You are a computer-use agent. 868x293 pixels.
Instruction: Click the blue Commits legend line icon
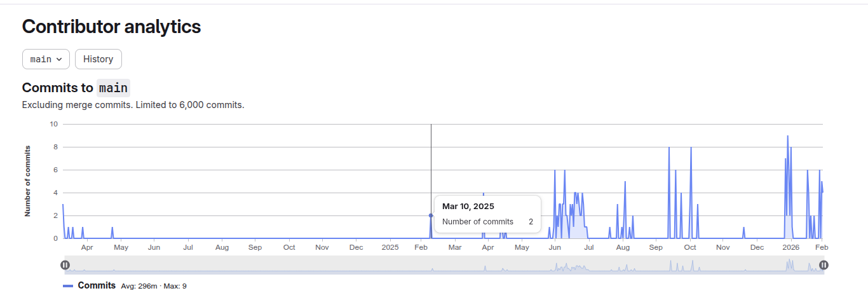tap(68, 286)
